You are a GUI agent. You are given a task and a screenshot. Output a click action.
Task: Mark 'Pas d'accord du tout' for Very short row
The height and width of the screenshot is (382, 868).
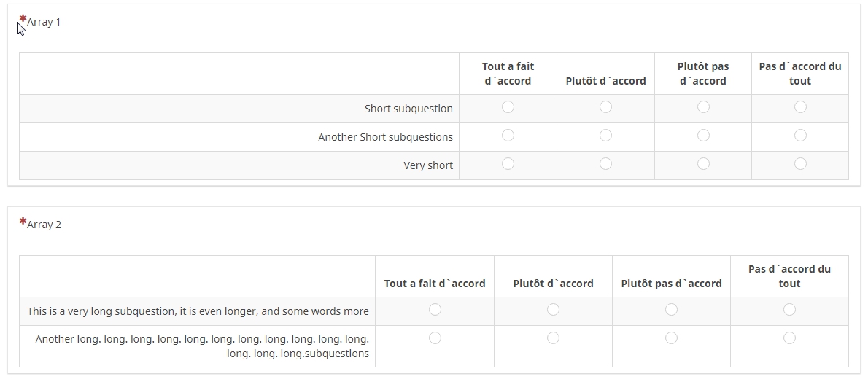(x=800, y=164)
